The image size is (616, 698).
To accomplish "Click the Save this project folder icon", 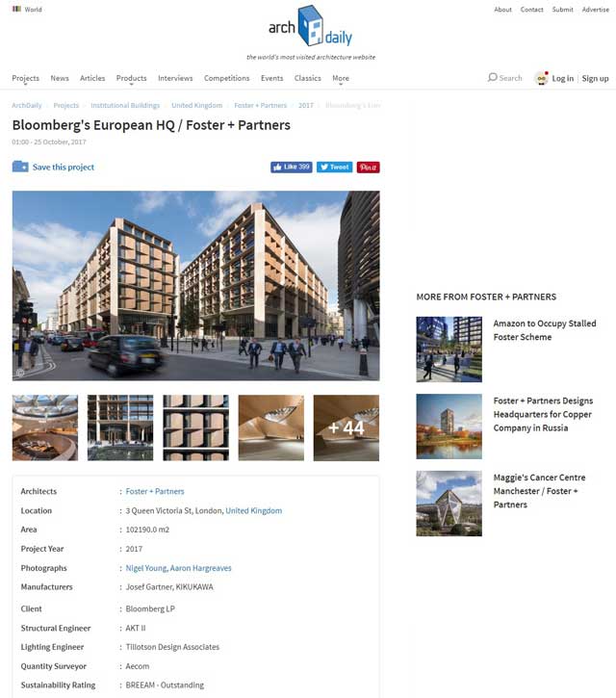I will click(20, 167).
